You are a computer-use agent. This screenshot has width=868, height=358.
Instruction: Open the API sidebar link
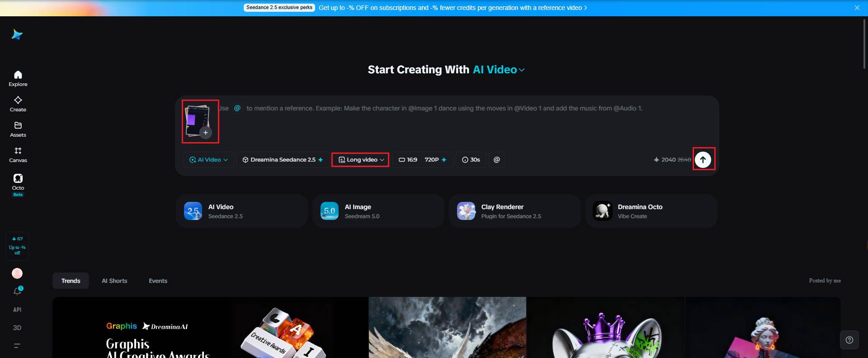tap(17, 310)
